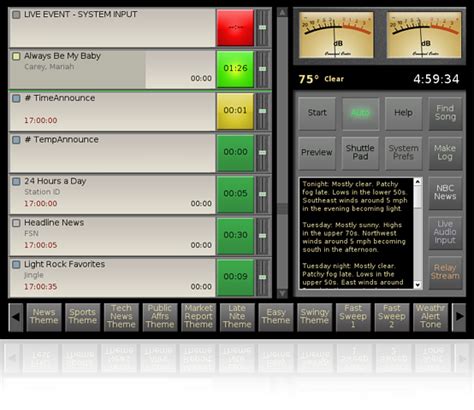474x410 pixels.
Task: Click the 4:59:34 clock display
Action: (x=436, y=79)
